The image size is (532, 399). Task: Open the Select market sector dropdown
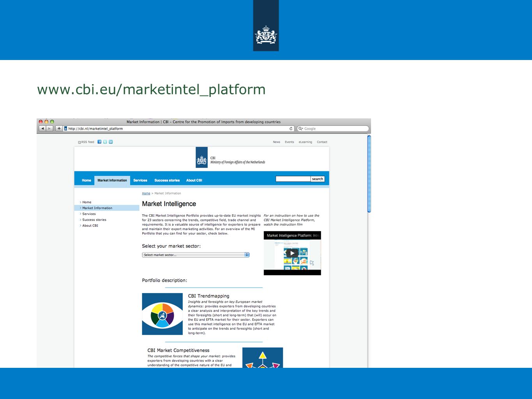point(196,255)
